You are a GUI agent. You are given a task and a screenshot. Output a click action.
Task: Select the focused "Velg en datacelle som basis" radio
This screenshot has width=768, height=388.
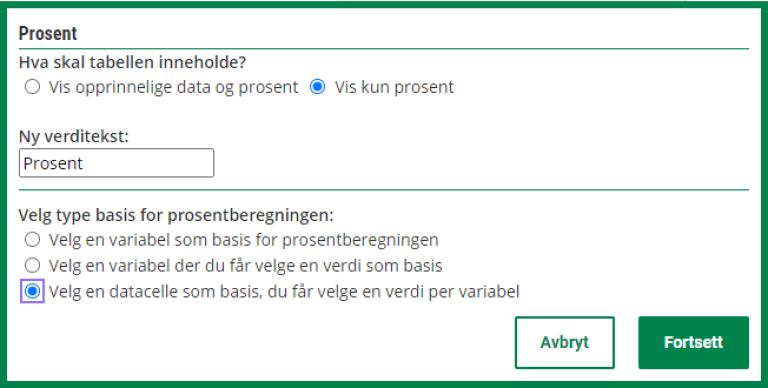[x=32, y=291]
